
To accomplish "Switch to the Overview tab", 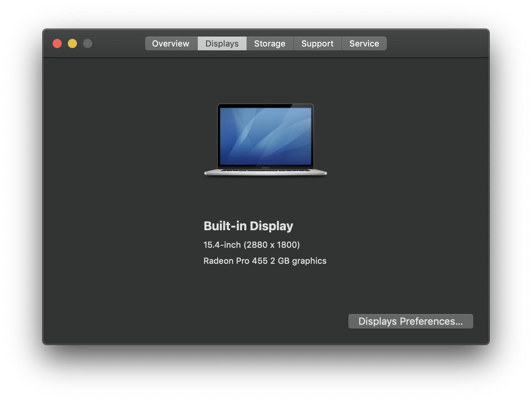I will 171,43.
